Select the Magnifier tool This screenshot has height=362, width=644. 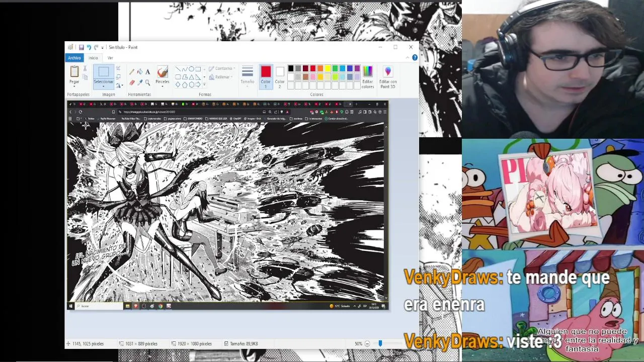click(148, 82)
